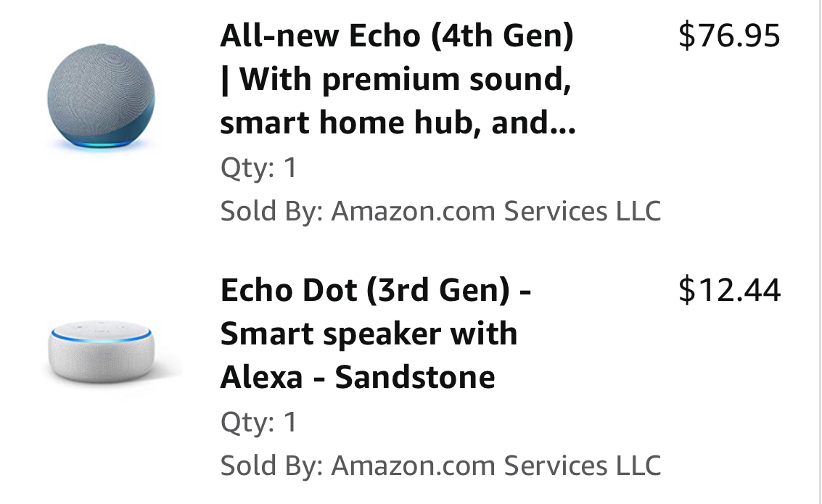The image size is (822, 504).
Task: Click Qty: 1 under the All-new Echo
Action: click(259, 168)
